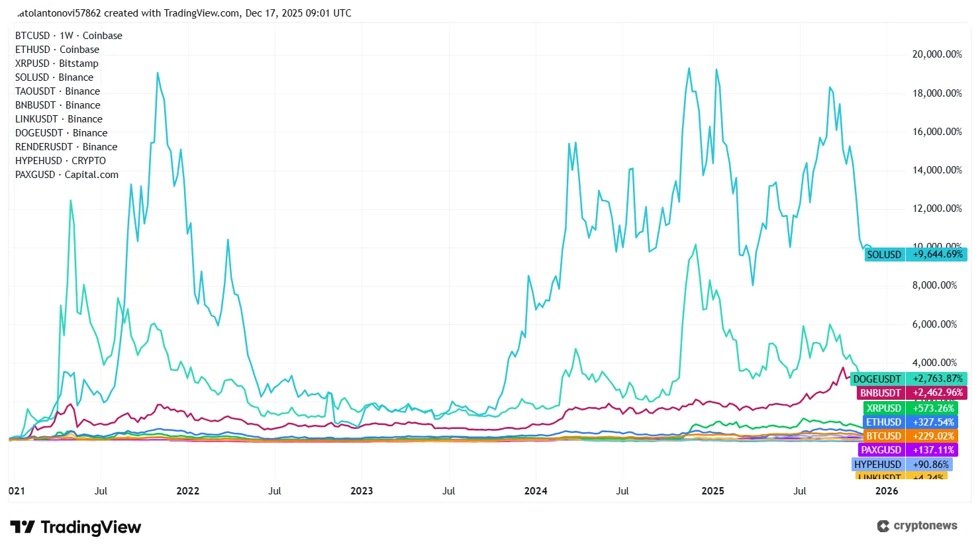The height and width of the screenshot is (552, 980).
Task: Click the XRPUSD +573.26% green label
Action: 910,408
